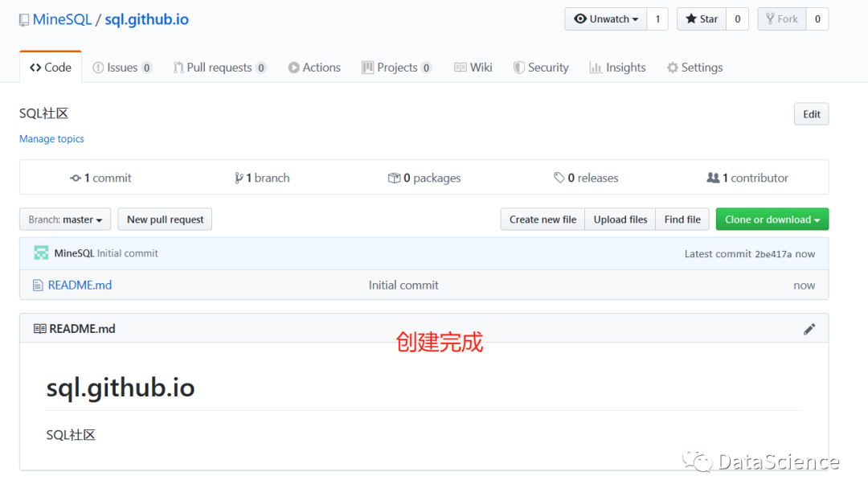This screenshot has height=497, width=868.
Task: Click the Projects count badge 0
Action: click(x=426, y=68)
